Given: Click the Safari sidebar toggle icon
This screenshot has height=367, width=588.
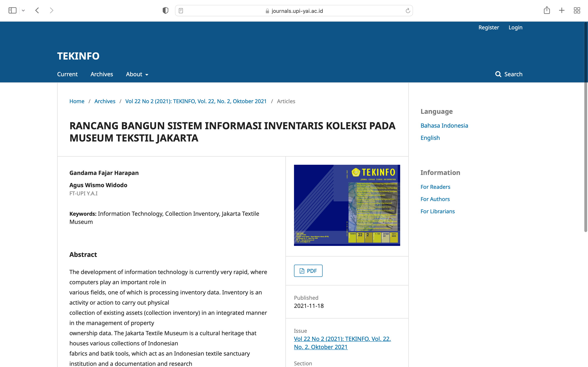Looking at the screenshot, I should (x=12, y=10).
